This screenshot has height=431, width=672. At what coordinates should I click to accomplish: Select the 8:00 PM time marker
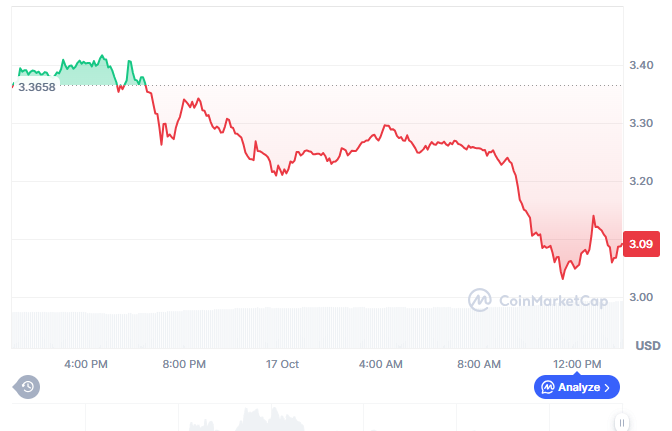point(183,364)
